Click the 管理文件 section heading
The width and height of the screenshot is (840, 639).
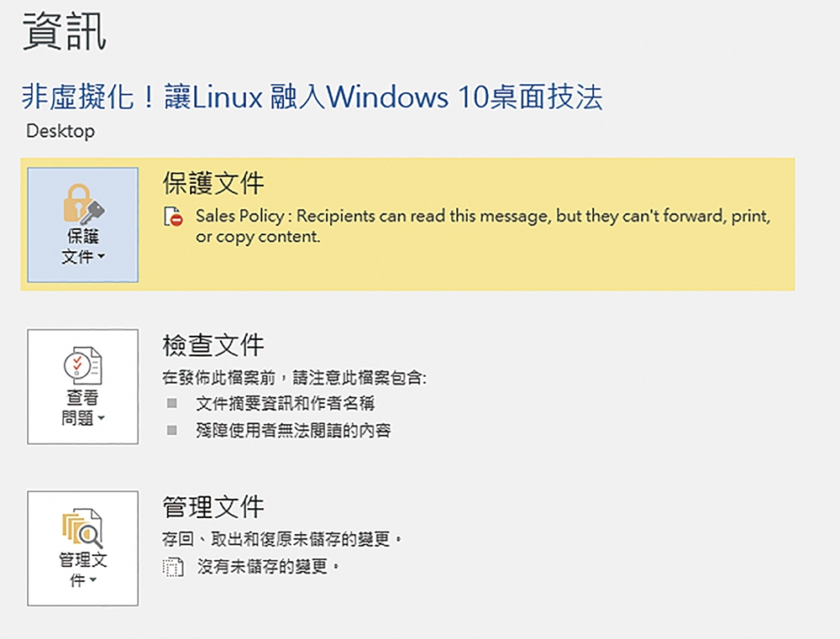(x=213, y=506)
